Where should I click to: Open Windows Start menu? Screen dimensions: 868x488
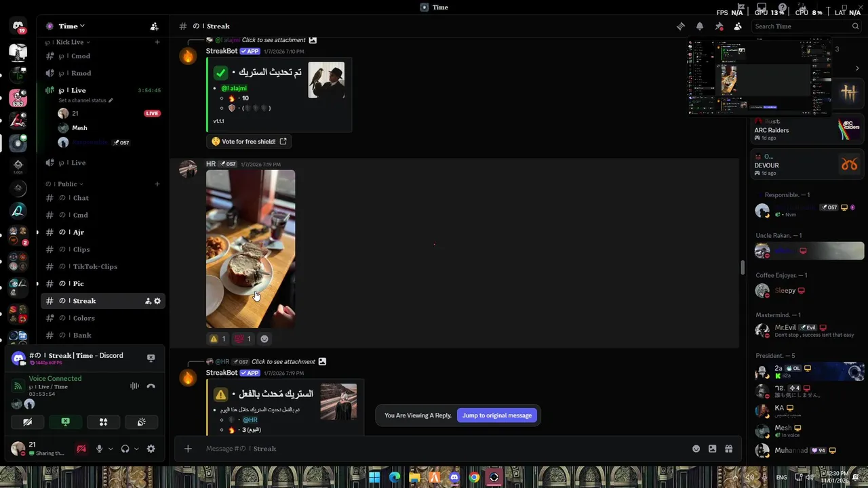click(374, 477)
